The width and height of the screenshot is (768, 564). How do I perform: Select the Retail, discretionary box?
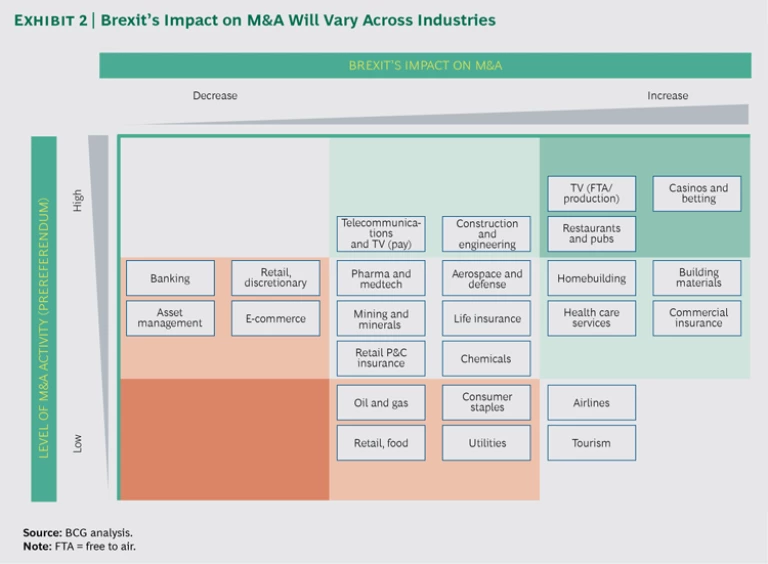point(276,278)
